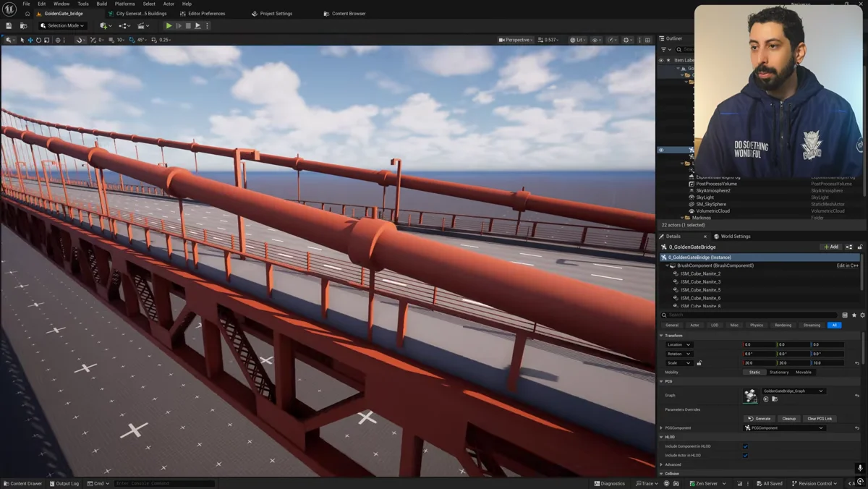The width and height of the screenshot is (868, 489).
Task: Click the Details search field
Action: click(749, 315)
